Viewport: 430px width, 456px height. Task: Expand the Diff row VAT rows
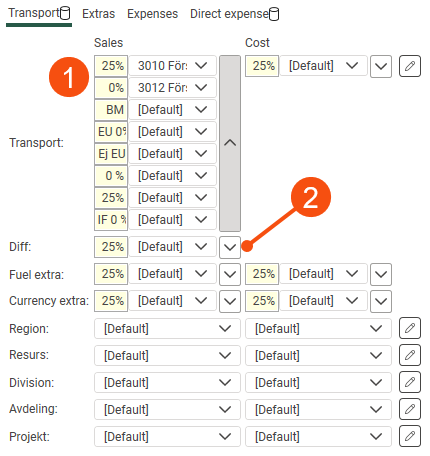[x=230, y=247]
